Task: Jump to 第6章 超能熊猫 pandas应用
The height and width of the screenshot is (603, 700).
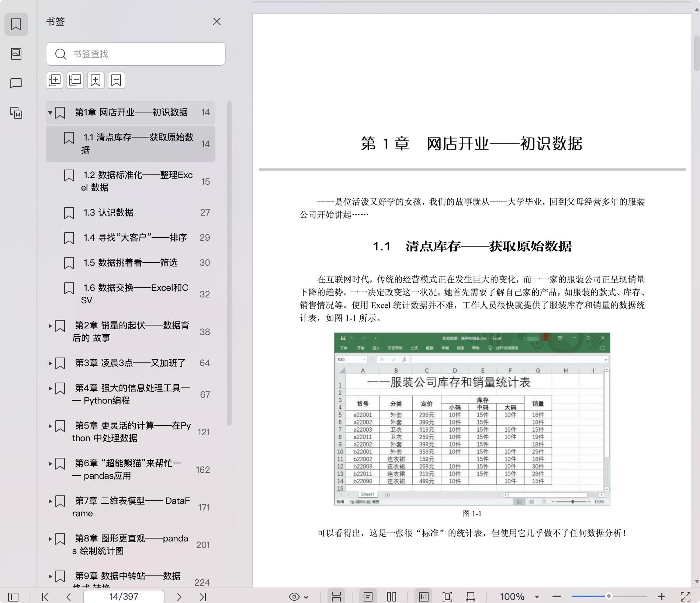Action: [x=131, y=470]
